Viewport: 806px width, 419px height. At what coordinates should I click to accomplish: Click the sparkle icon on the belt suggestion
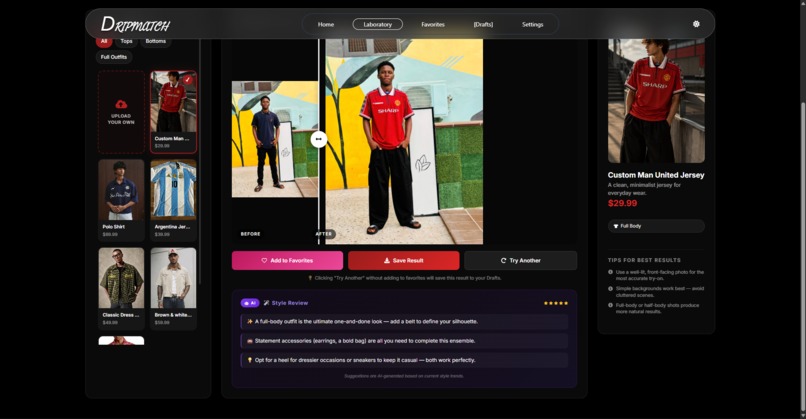tap(250, 321)
